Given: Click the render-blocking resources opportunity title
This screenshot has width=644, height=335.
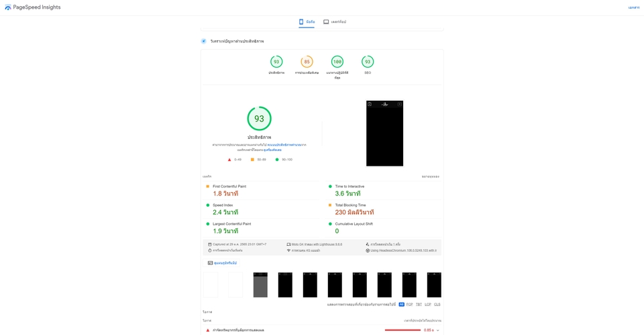Looking at the screenshot, I should 238,330.
